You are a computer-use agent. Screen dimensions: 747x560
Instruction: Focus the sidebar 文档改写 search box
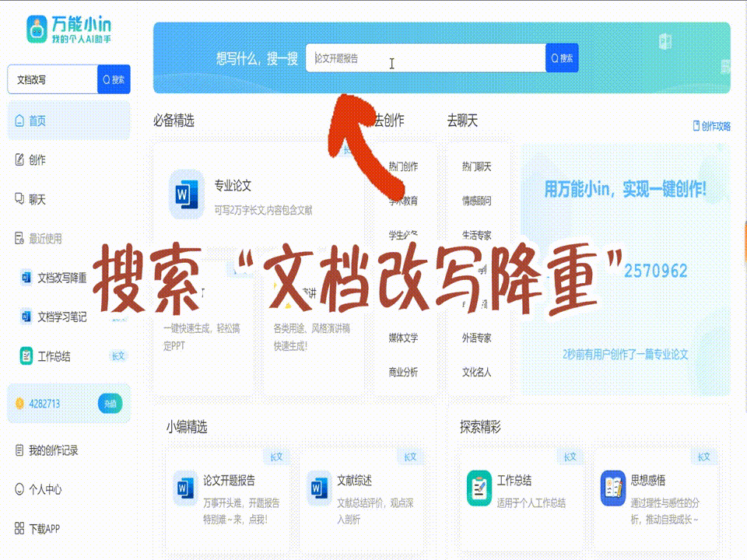pos(51,79)
